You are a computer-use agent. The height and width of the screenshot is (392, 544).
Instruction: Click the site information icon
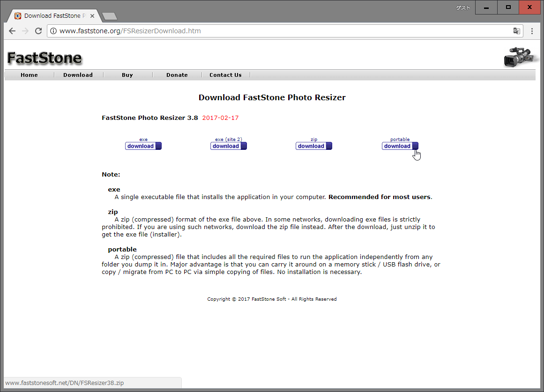53,31
